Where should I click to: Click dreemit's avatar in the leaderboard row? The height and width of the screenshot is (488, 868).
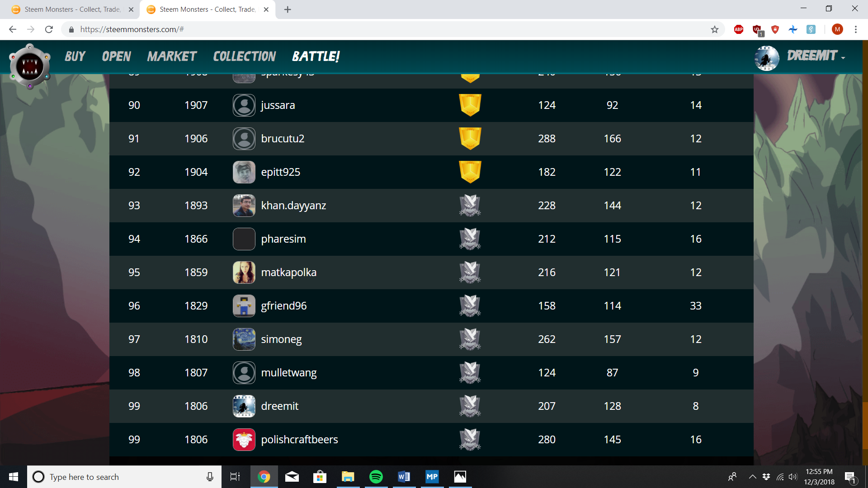(244, 406)
